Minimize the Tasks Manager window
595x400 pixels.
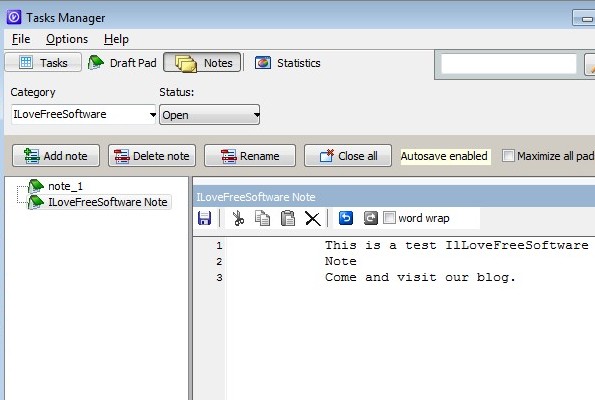click(586, 18)
